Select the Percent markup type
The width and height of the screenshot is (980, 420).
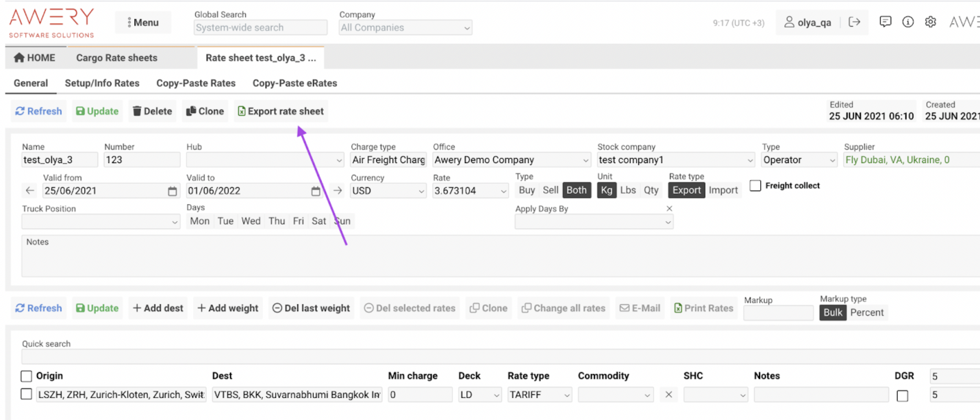(867, 312)
